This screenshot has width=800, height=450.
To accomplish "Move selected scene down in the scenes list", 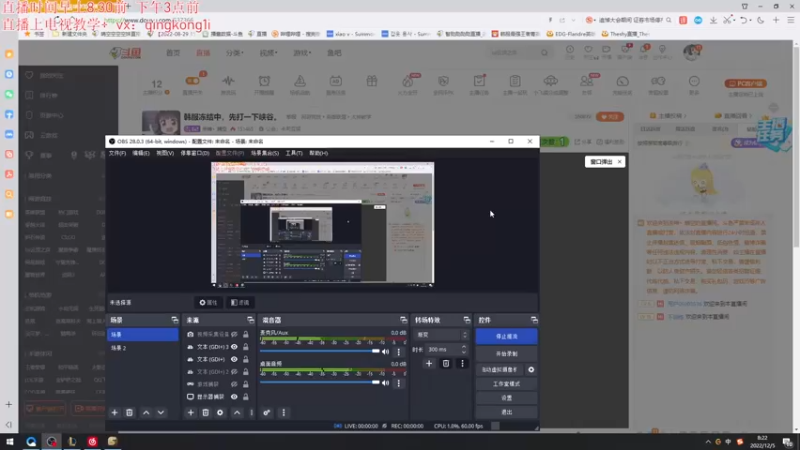I will tap(161, 412).
